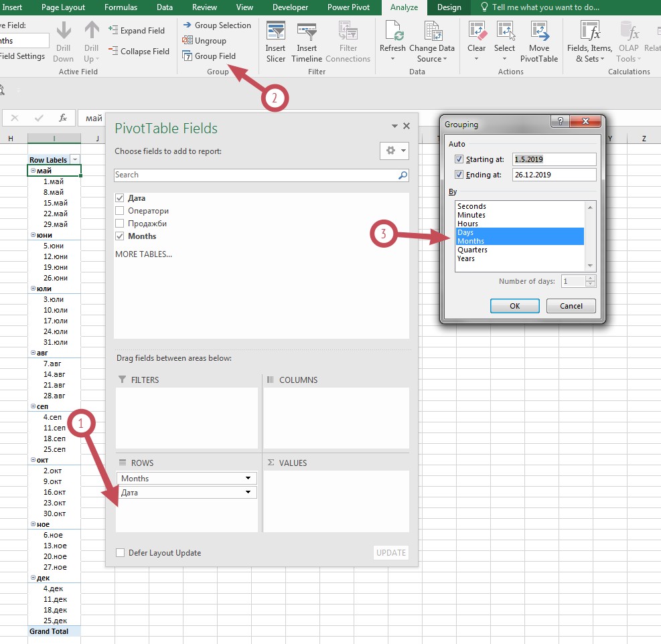Check the Оператори field checkbox
The width and height of the screenshot is (661, 644).
(120, 210)
